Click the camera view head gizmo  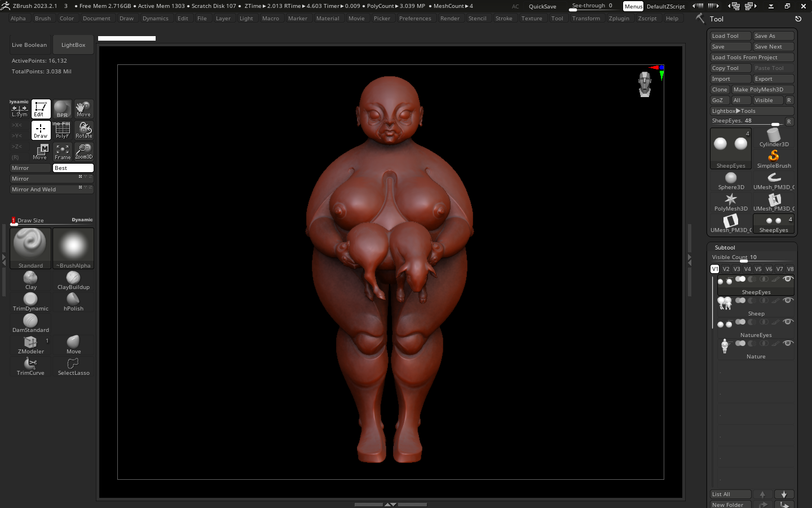[645, 84]
